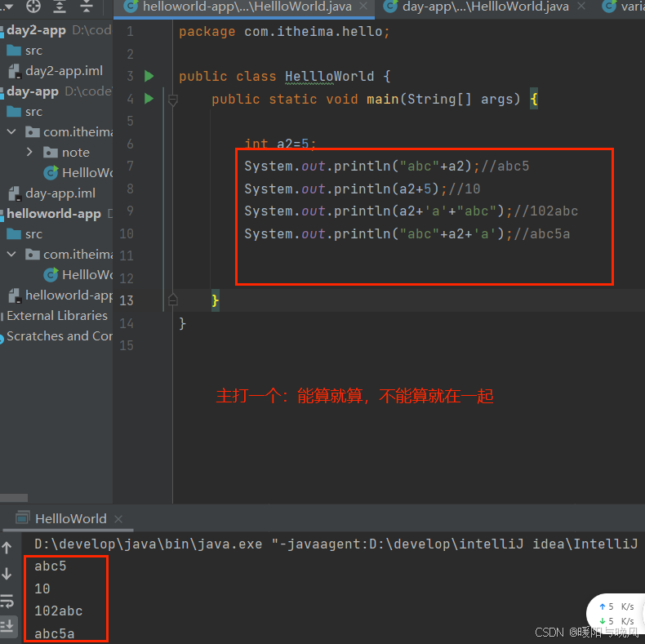Screen dimensions: 645x644
Task: Click the '10' console output line
Action: 42,588
